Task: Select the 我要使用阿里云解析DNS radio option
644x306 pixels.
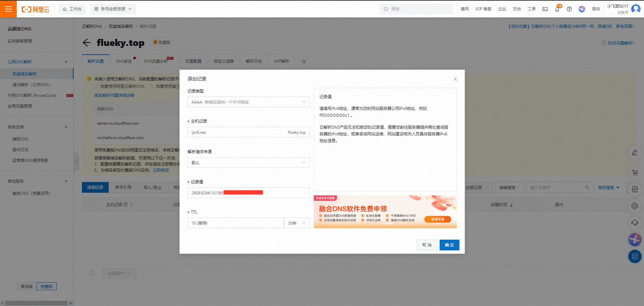Action: [x=96, y=86]
